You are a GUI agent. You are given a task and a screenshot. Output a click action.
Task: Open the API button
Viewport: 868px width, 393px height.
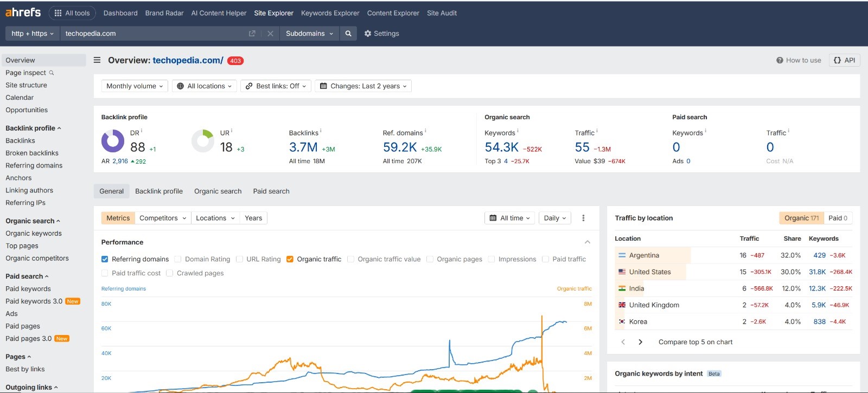pyautogui.click(x=844, y=60)
